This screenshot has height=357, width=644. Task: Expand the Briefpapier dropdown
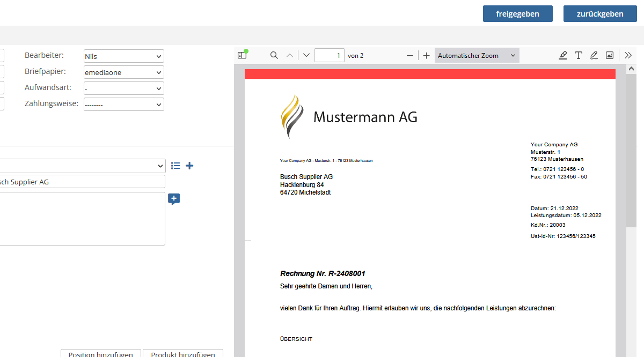pos(124,72)
